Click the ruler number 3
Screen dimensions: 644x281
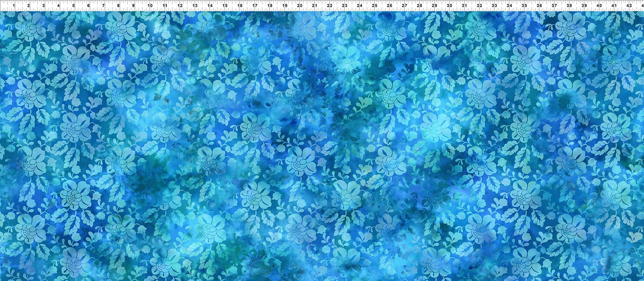point(43,6)
